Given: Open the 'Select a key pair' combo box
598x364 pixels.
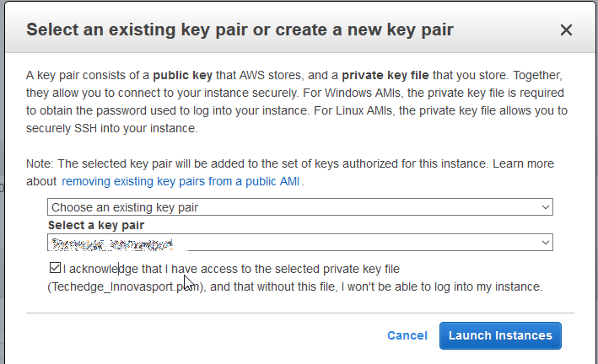Looking at the screenshot, I should click(299, 243).
